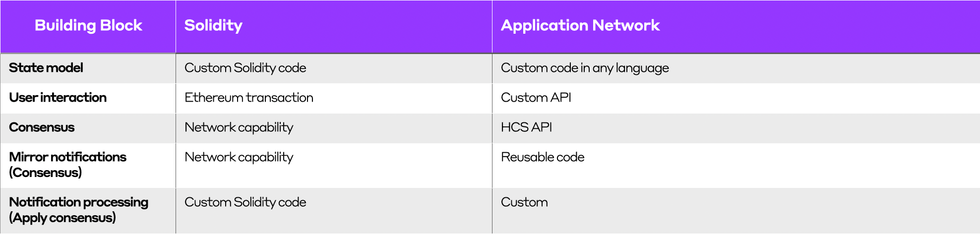Click the Building Block column header

88,25
